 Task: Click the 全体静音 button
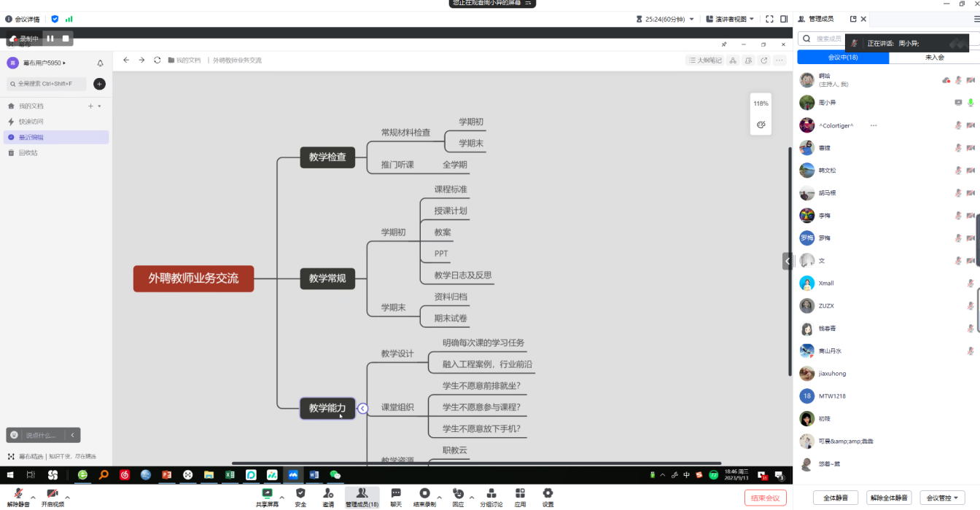point(835,498)
